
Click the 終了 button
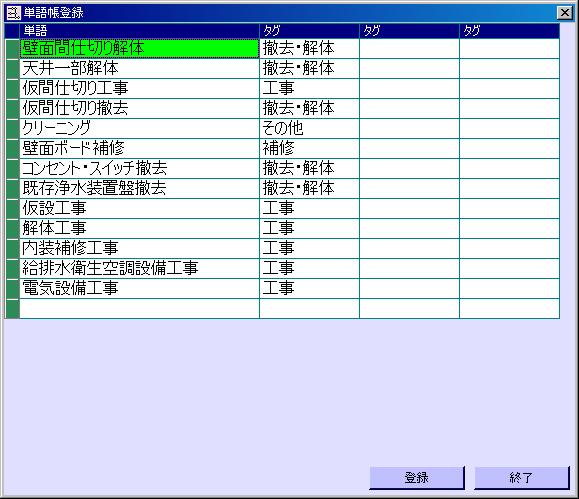522,478
